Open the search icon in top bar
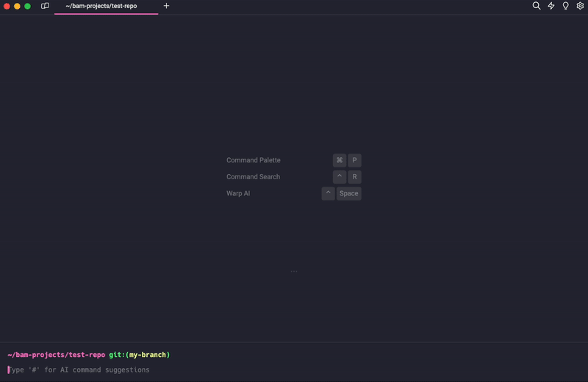 537,6
